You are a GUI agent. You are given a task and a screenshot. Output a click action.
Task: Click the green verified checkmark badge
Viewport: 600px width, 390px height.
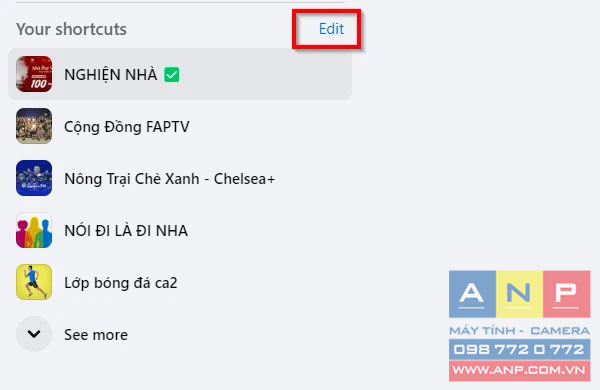point(171,74)
